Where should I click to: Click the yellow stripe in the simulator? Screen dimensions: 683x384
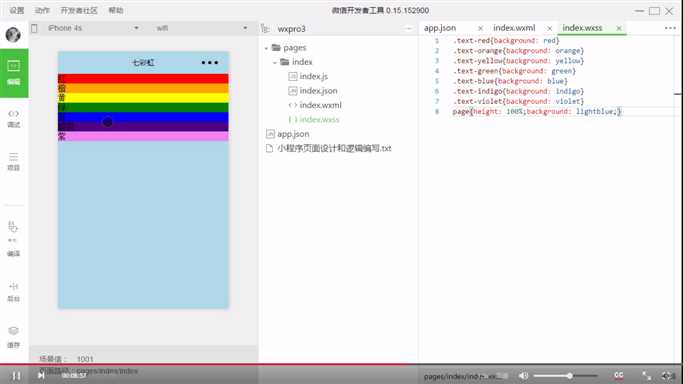coord(143,98)
